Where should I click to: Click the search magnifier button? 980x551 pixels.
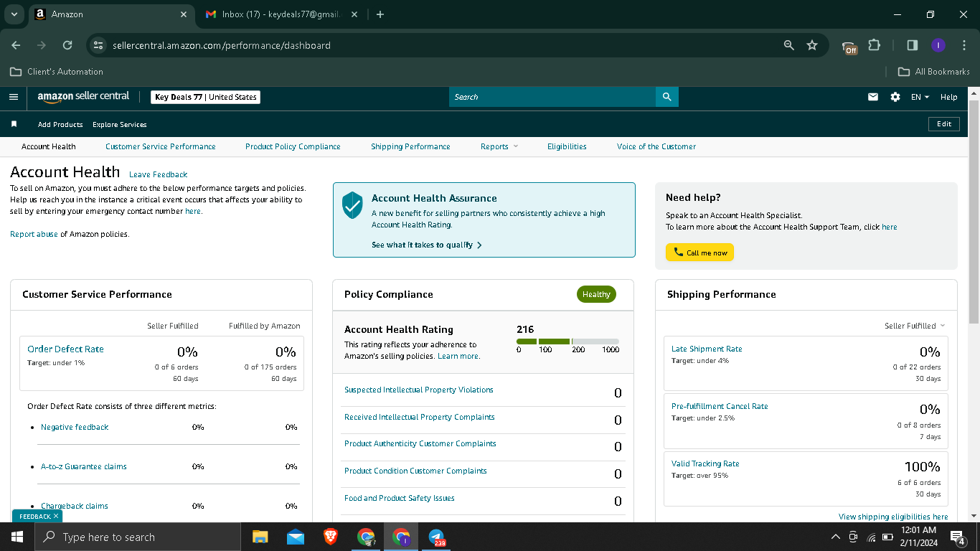point(667,97)
